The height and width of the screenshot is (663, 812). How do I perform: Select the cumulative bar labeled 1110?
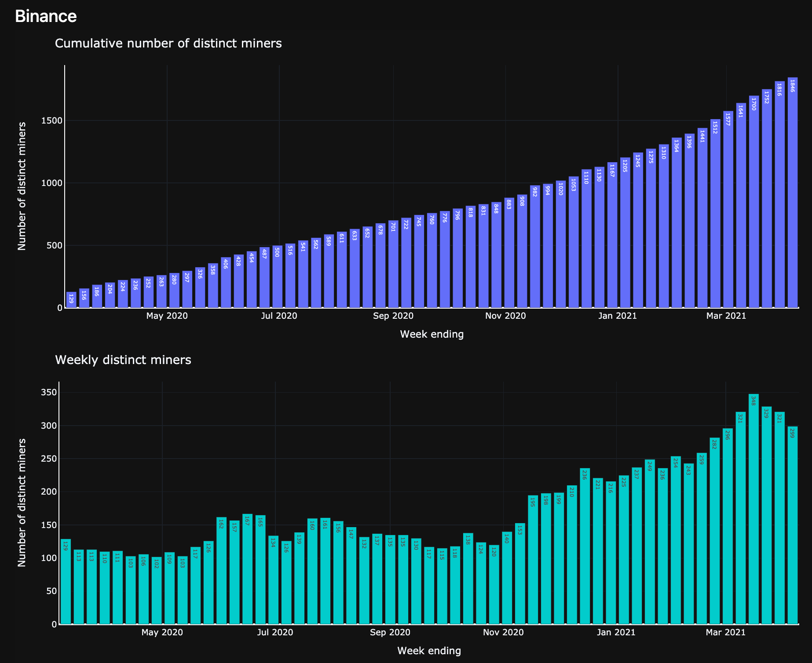tap(586, 238)
